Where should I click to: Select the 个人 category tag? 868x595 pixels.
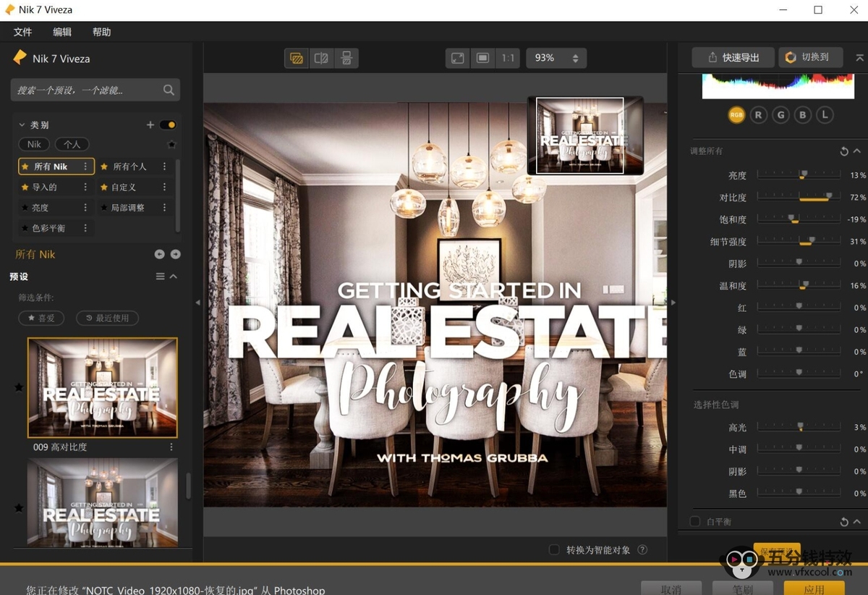(x=72, y=144)
